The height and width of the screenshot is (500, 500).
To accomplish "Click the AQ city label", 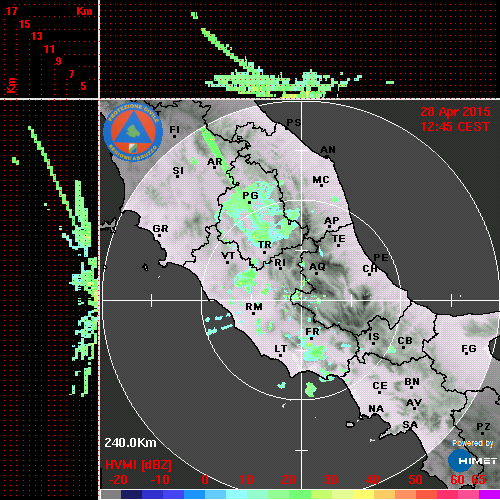I will [x=317, y=267].
